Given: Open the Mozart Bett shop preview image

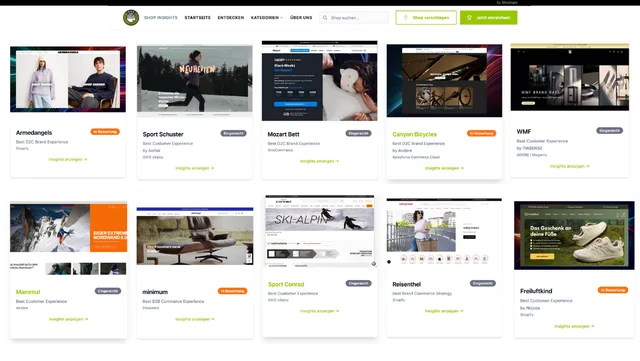Looking at the screenshot, I should click(320, 80).
